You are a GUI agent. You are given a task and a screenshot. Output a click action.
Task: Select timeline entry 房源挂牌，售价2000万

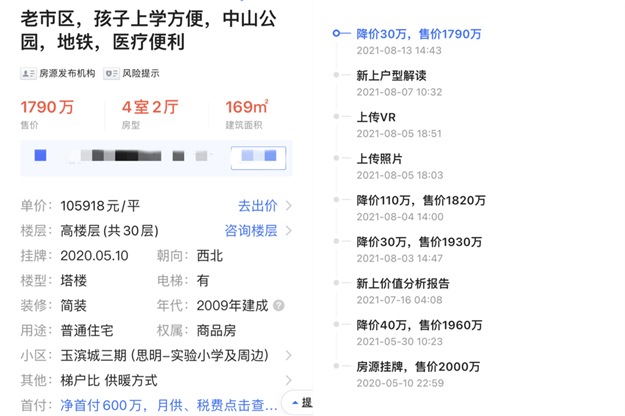pos(418,367)
